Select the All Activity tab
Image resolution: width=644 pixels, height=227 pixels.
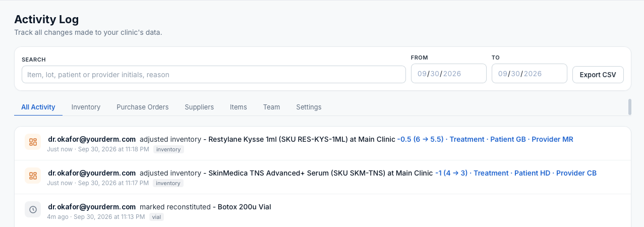click(x=38, y=107)
